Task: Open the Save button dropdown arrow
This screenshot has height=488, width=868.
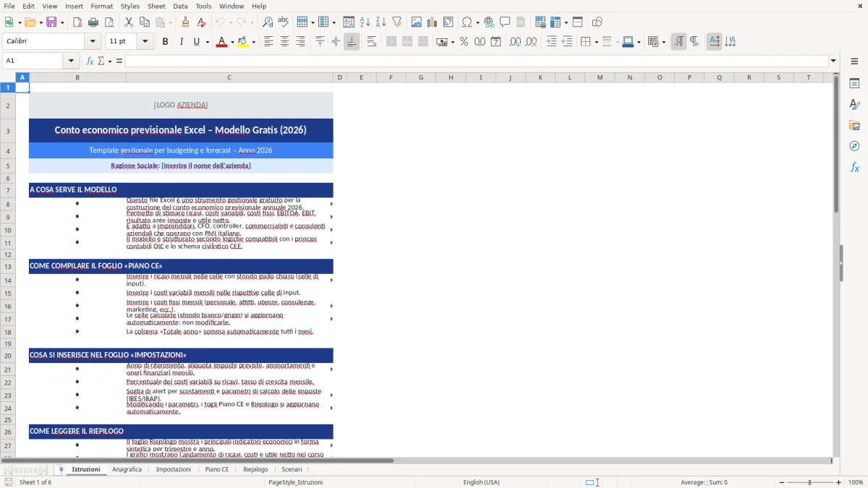Action: (x=61, y=22)
